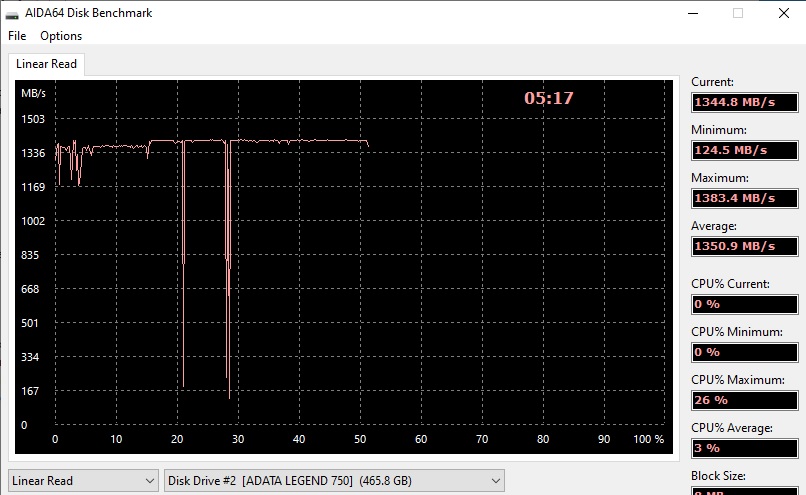806x495 pixels.
Task: Click the Minimum: label above 124.5 MB/s
Action: (x=719, y=130)
